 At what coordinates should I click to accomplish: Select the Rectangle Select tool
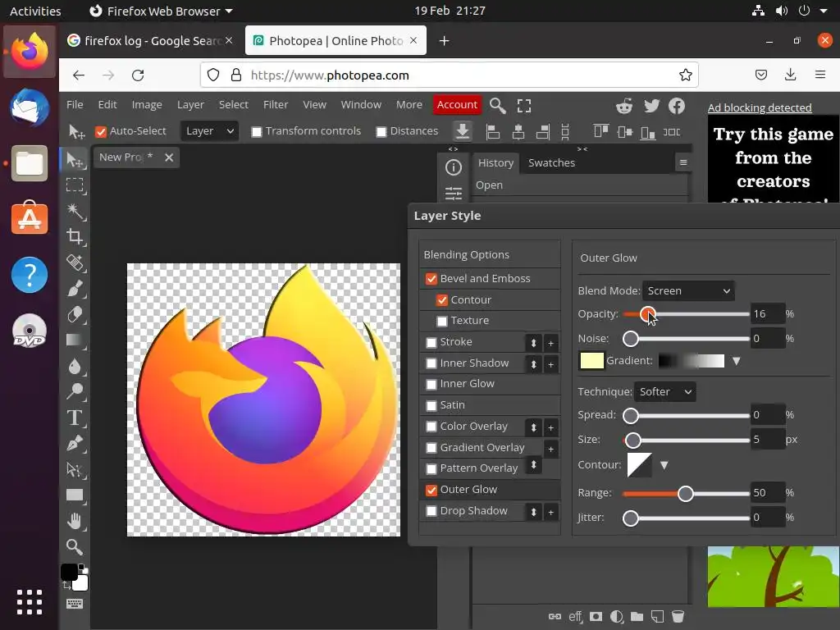click(x=75, y=185)
